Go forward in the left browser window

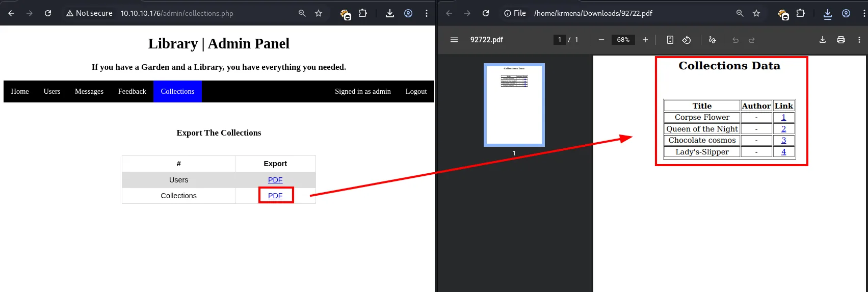pyautogui.click(x=30, y=13)
